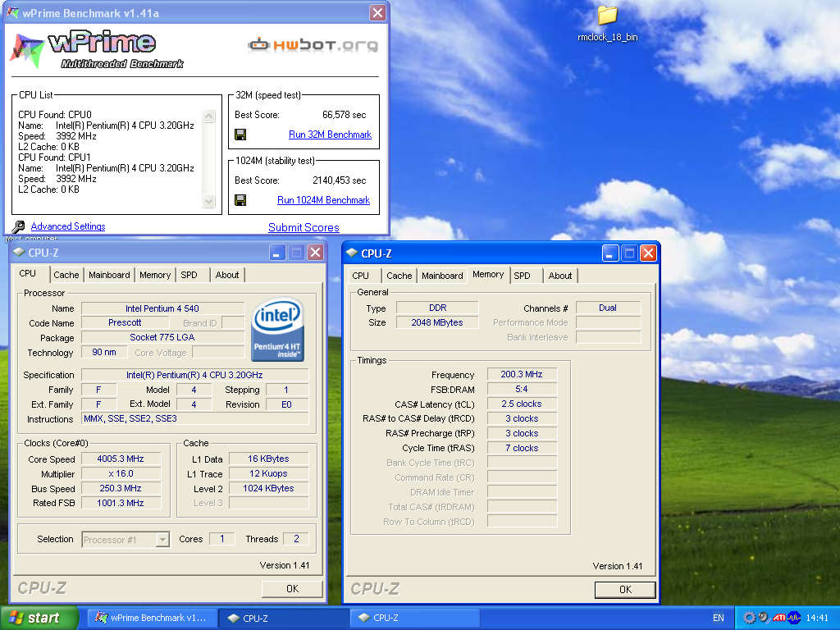The height and width of the screenshot is (630, 840).
Task: Click the memory Frequency value 200.3 MHz
Action: click(522, 374)
